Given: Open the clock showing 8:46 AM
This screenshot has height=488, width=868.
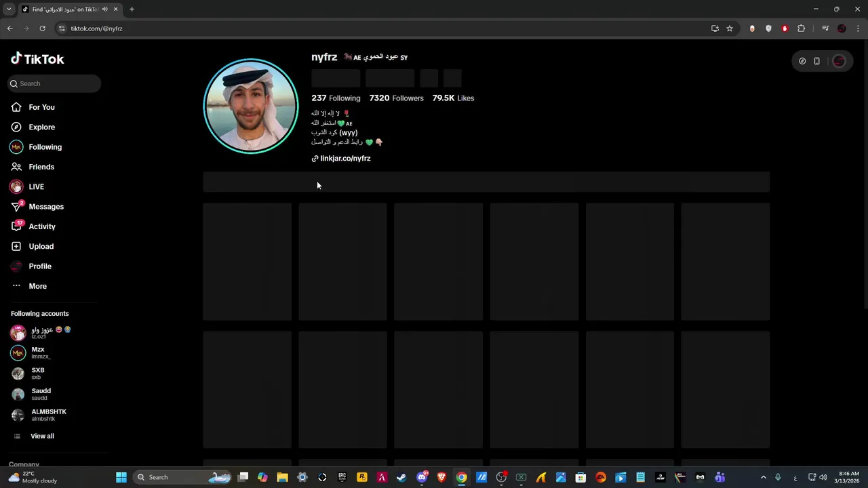Looking at the screenshot, I should pos(848,477).
